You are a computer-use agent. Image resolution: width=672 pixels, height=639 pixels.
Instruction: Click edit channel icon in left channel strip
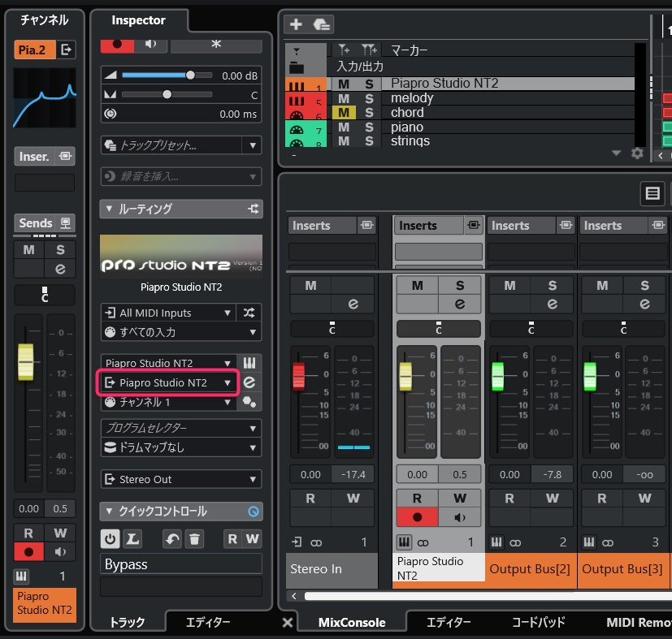tap(60, 269)
